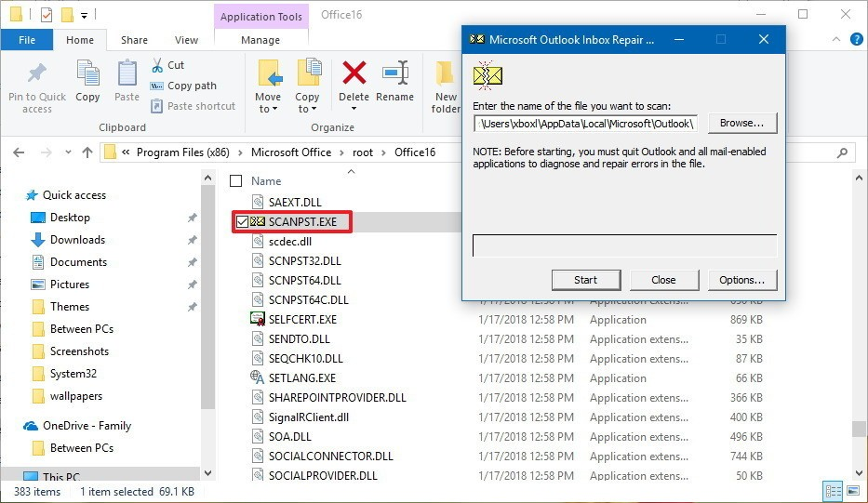Toggle the select-all checkbox beside Name
868x503 pixels.
[x=235, y=181]
